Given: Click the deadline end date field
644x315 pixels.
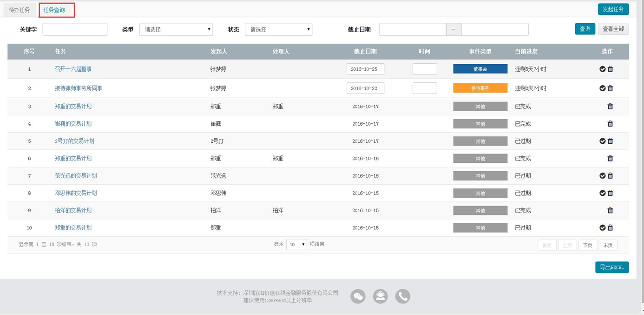Looking at the screenshot, I should click(x=495, y=29).
